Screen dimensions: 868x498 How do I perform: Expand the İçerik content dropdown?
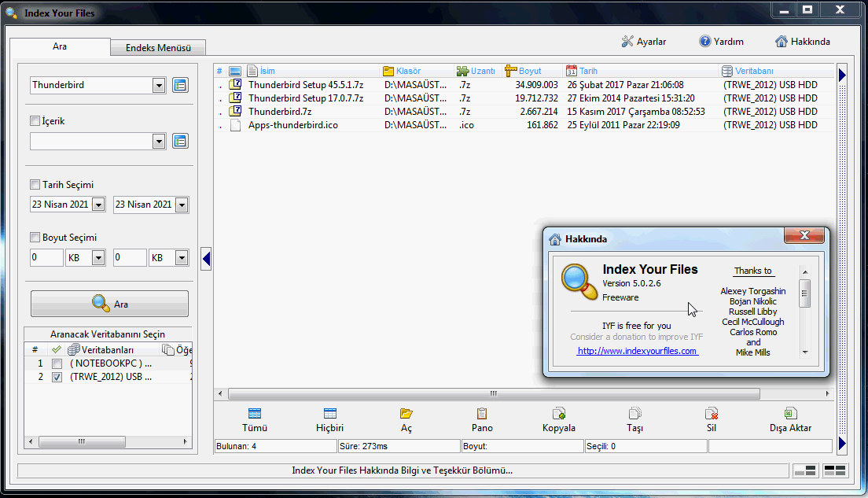pyautogui.click(x=159, y=142)
